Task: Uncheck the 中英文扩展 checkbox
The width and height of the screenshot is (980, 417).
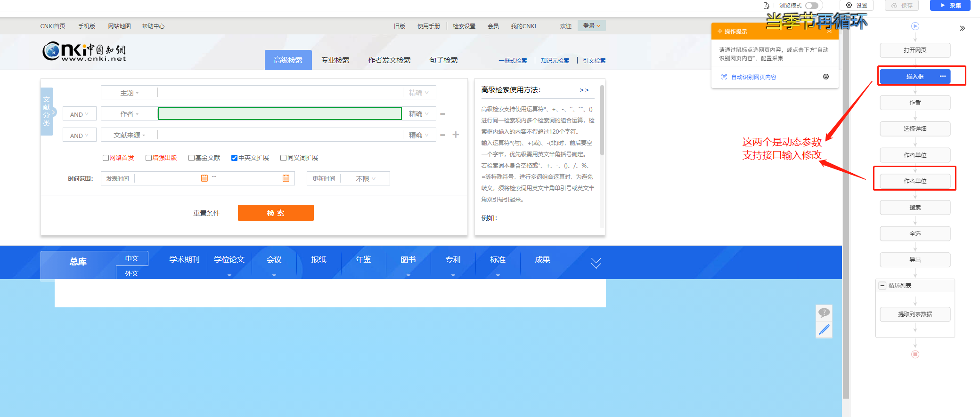Action: pyautogui.click(x=234, y=158)
